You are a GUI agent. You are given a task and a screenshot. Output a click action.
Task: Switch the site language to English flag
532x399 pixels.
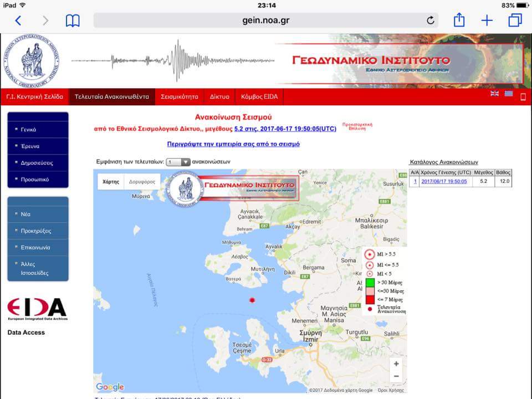pos(495,94)
